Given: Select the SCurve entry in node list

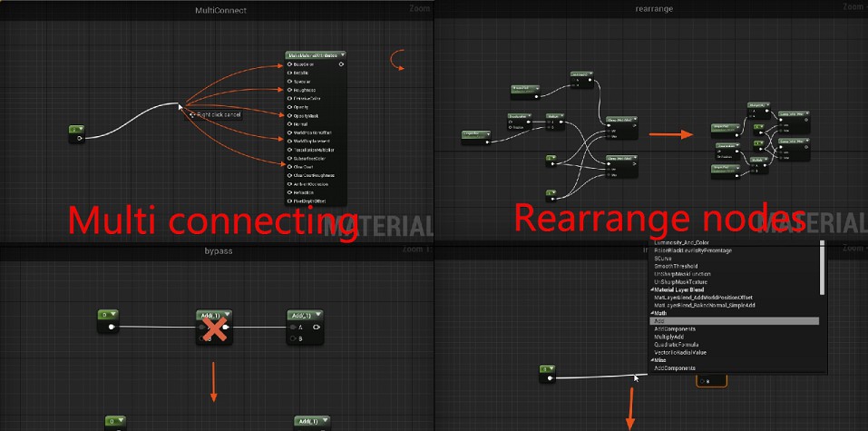Looking at the screenshot, I should (x=663, y=258).
